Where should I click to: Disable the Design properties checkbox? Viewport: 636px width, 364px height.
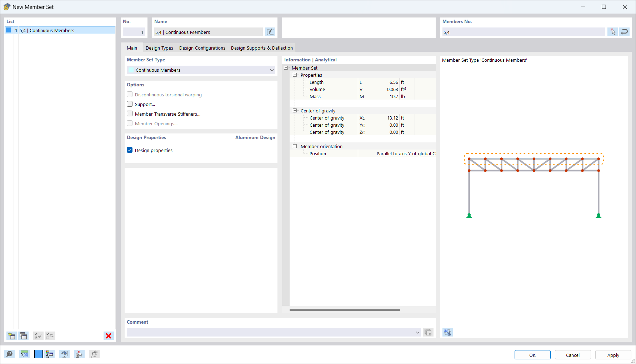(x=130, y=150)
